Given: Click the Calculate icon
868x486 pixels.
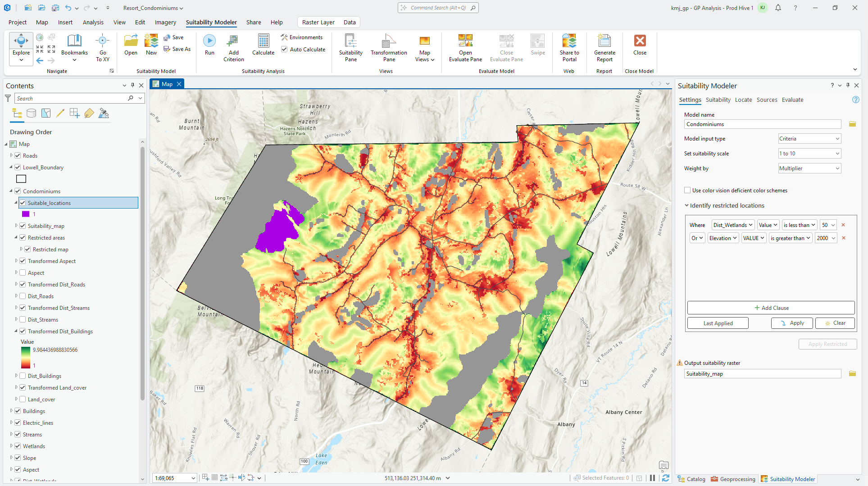Looking at the screenshot, I should (x=263, y=45).
